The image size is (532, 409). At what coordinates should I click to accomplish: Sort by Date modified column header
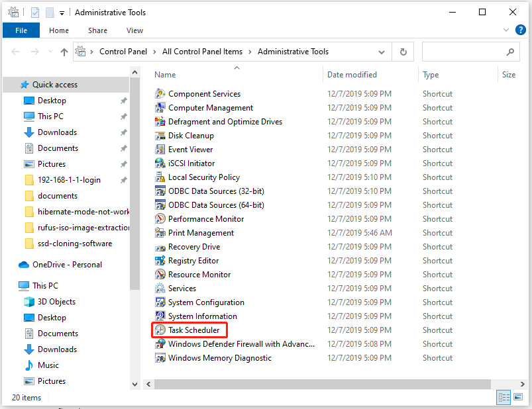[352, 75]
